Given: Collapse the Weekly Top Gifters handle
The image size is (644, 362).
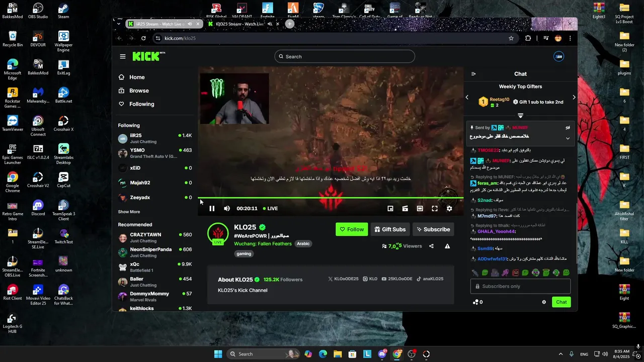Looking at the screenshot, I should pyautogui.click(x=520, y=116).
